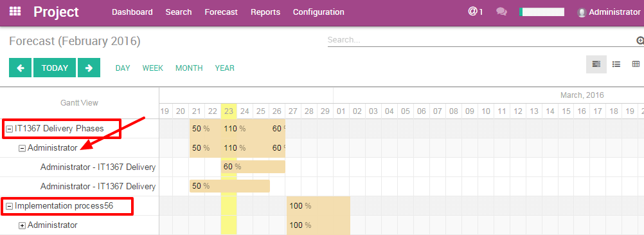Switch to list view icon
The width and height of the screenshot is (644, 235).
click(x=616, y=64)
